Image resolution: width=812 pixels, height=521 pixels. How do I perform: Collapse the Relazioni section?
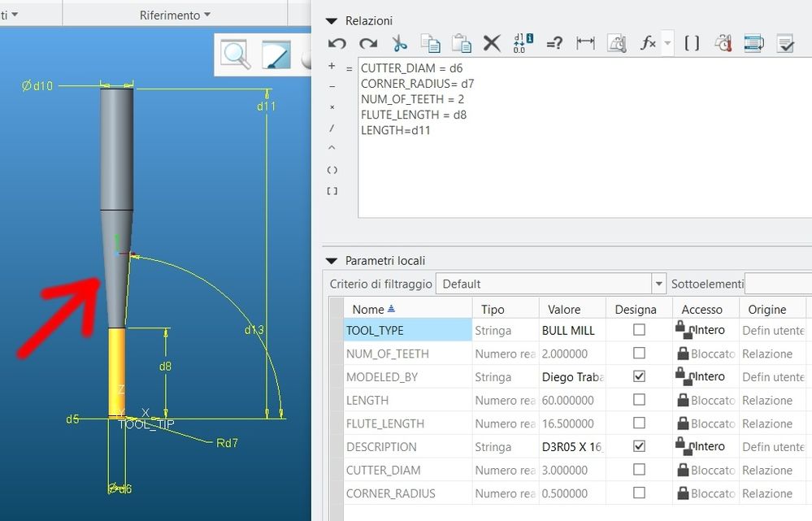tap(332, 21)
